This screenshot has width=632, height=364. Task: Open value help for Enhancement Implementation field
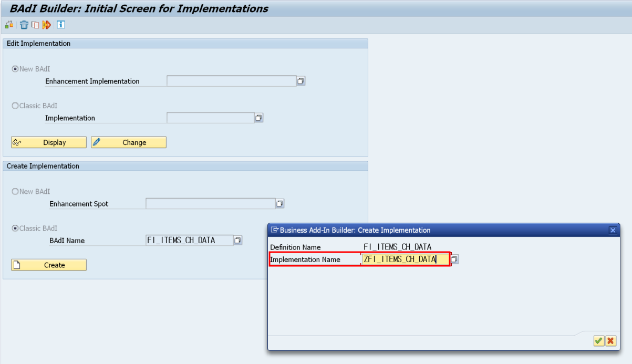(x=301, y=81)
